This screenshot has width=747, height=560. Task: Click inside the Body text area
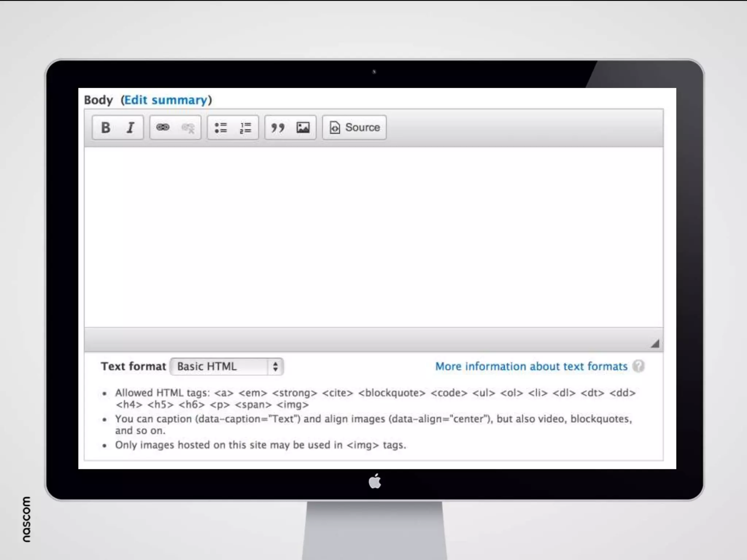point(373,237)
